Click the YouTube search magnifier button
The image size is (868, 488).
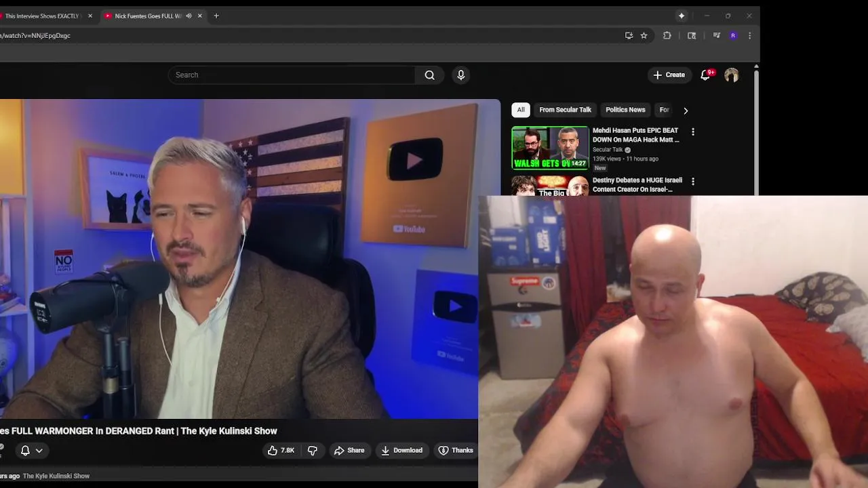pos(429,75)
